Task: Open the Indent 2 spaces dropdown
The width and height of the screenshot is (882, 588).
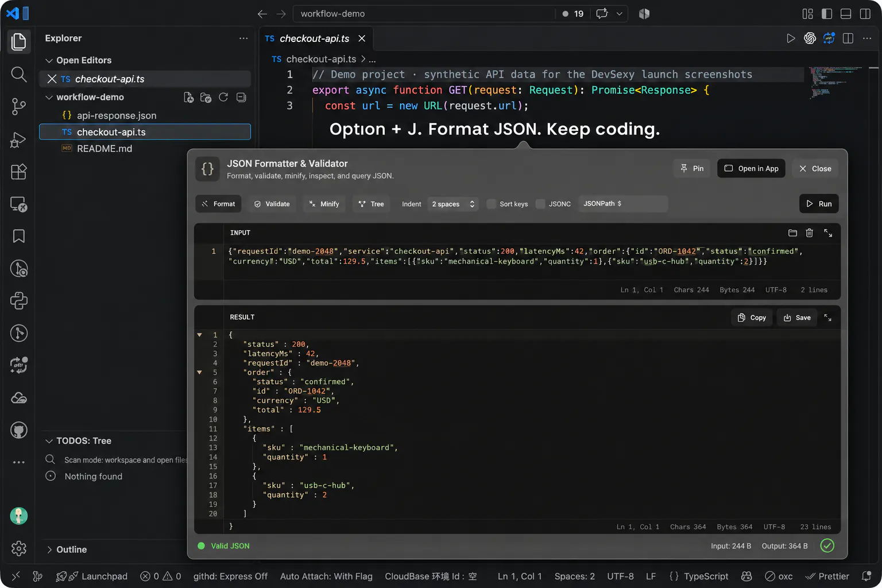Action: tap(454, 204)
